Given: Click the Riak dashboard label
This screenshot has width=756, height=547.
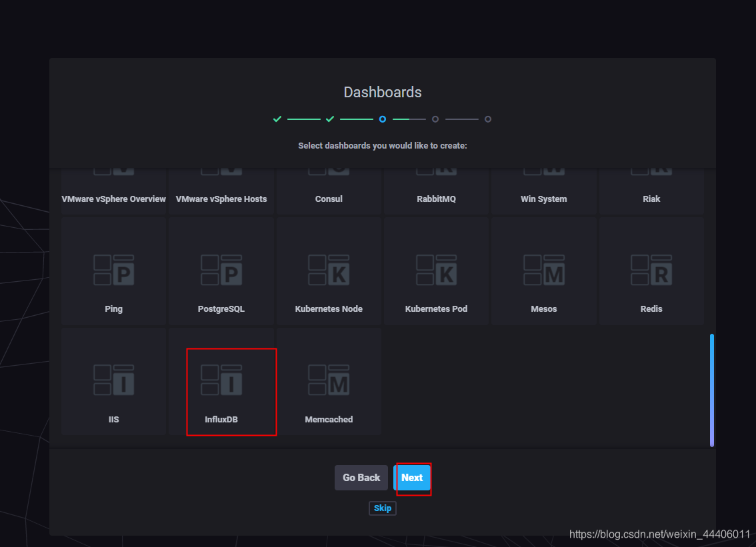Looking at the screenshot, I should 651,199.
